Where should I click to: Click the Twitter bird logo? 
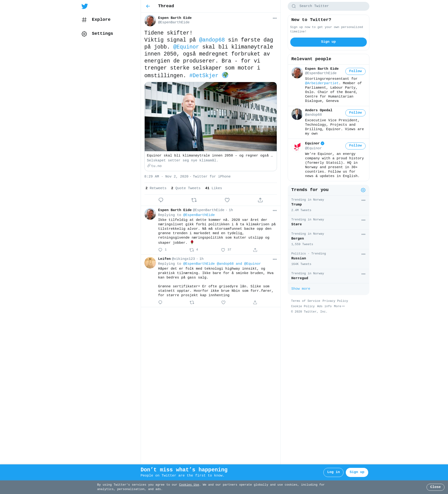(84, 6)
